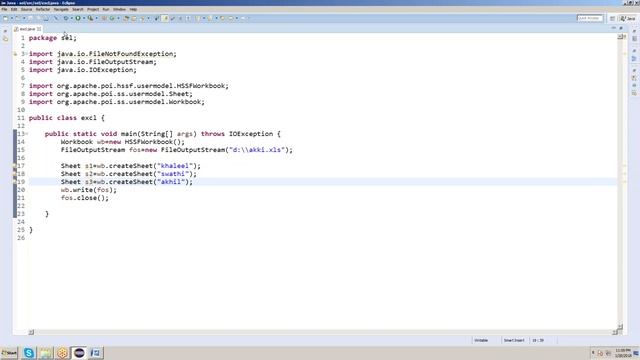The height and width of the screenshot is (360, 640).
Task: Open the Project menu
Action: 93,9
